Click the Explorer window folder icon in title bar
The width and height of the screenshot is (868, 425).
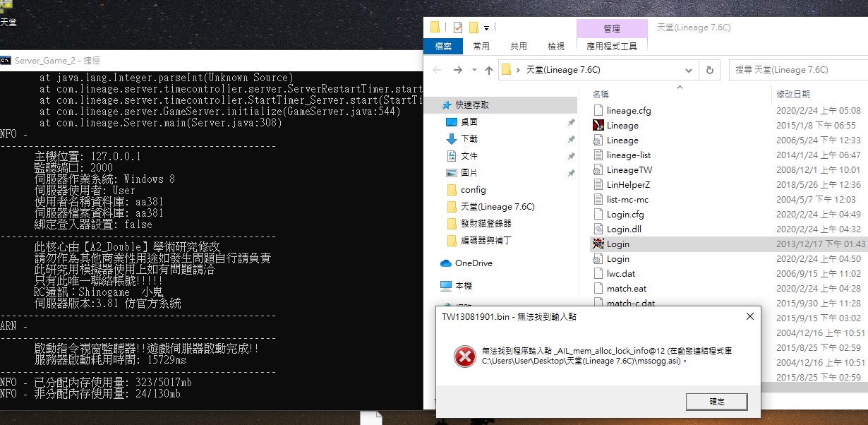[x=435, y=28]
